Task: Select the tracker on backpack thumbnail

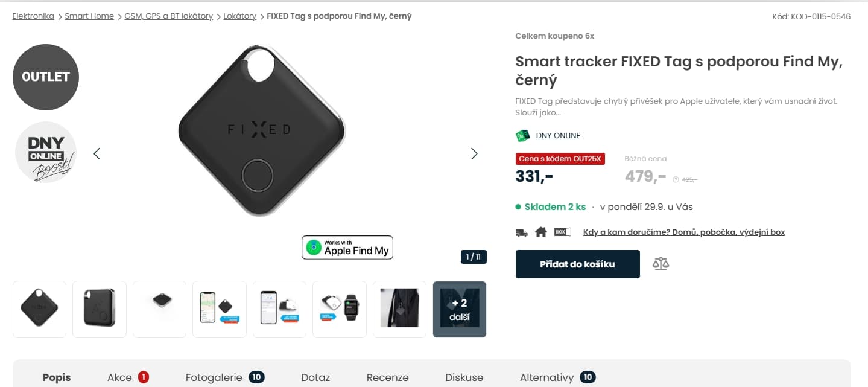Action: click(400, 309)
